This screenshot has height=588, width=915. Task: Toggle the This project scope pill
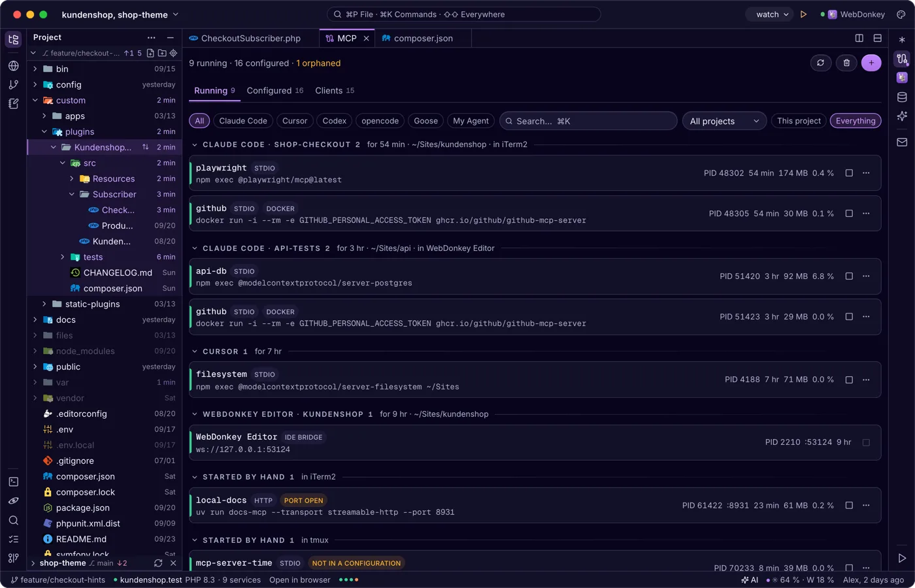coord(799,121)
